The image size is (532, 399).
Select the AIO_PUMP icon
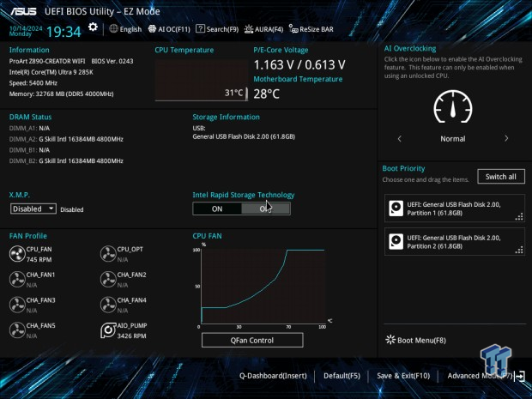point(108,330)
